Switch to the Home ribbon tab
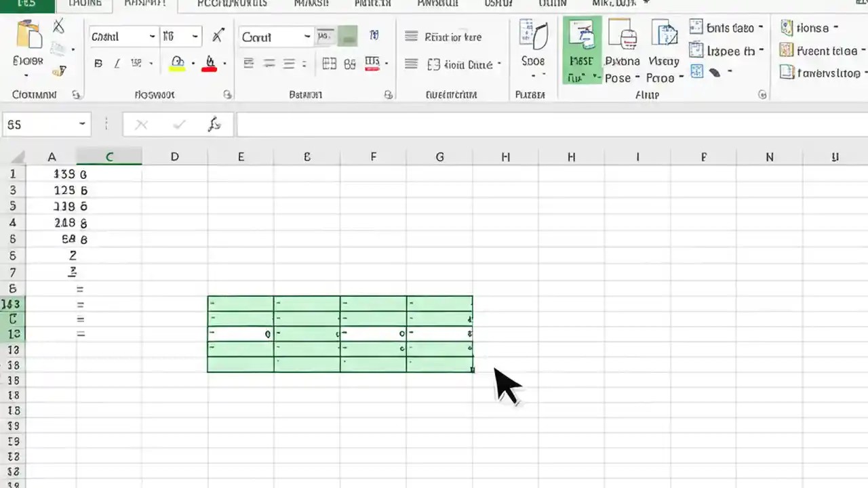This screenshot has height=488, width=868. coord(85,4)
